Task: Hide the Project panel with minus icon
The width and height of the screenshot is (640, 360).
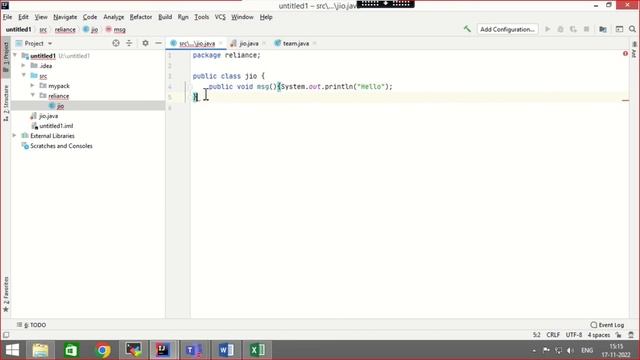Action: point(158,43)
